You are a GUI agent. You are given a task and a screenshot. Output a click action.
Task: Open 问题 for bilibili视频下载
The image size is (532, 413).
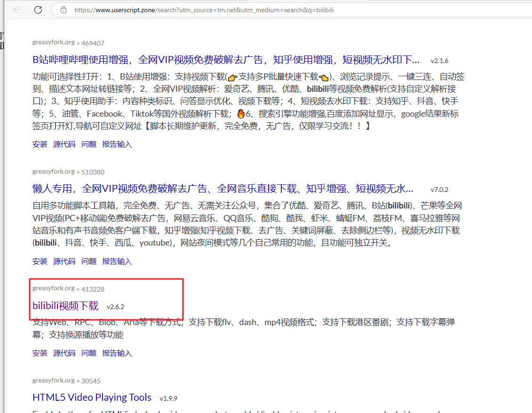pos(89,353)
